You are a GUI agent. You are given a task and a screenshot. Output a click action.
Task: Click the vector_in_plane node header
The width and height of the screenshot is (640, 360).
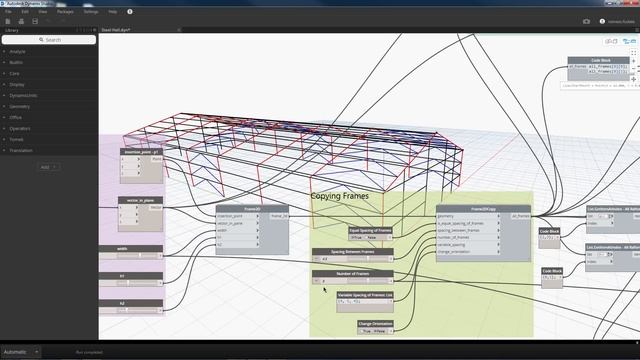coord(140,200)
